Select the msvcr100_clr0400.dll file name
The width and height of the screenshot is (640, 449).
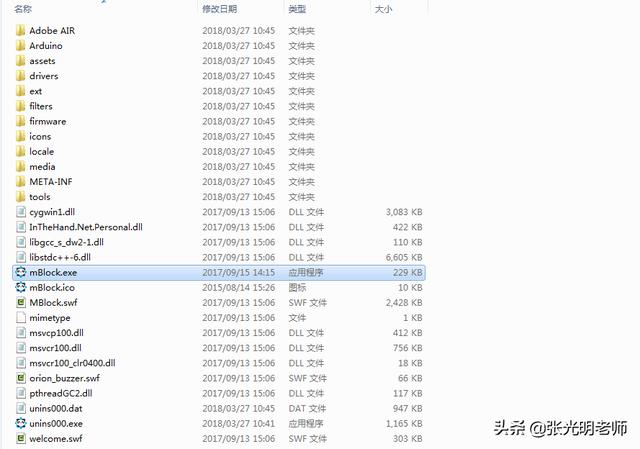coord(72,363)
